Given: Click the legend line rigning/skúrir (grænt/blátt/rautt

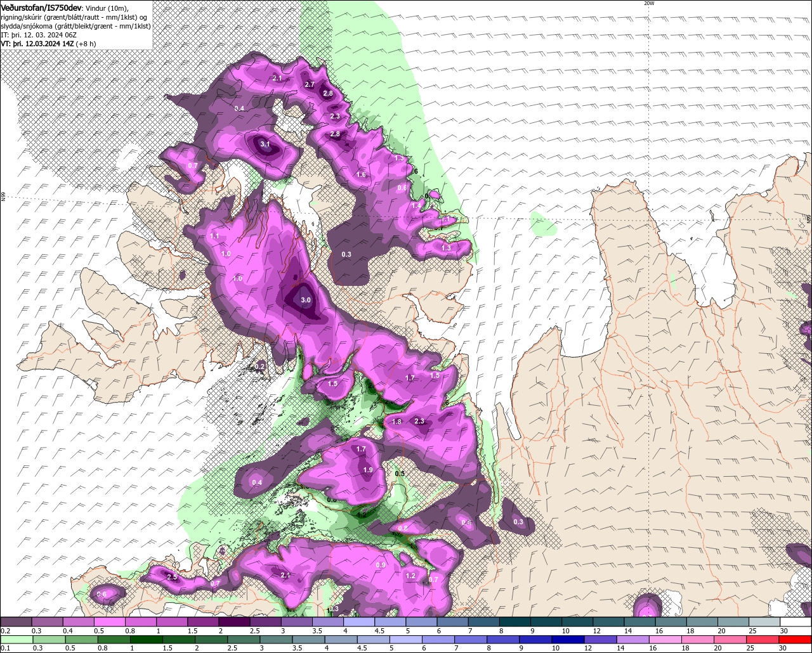Looking at the screenshot, I should [72, 17].
